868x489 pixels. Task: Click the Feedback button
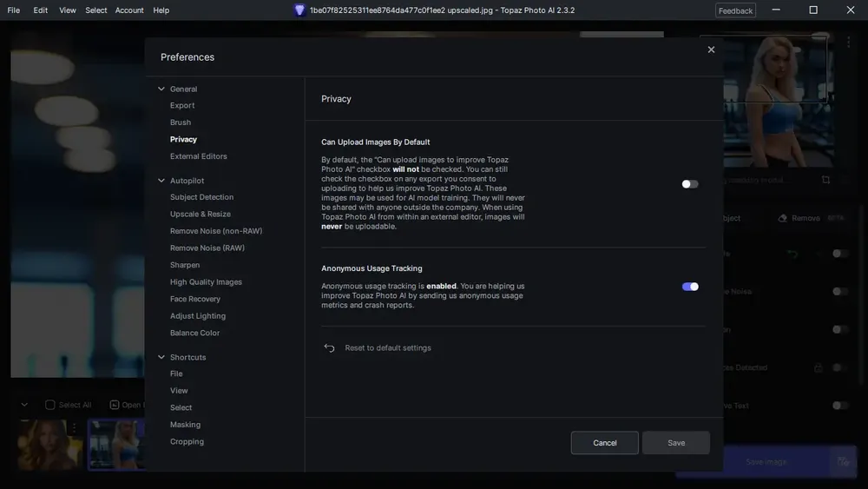pyautogui.click(x=735, y=10)
